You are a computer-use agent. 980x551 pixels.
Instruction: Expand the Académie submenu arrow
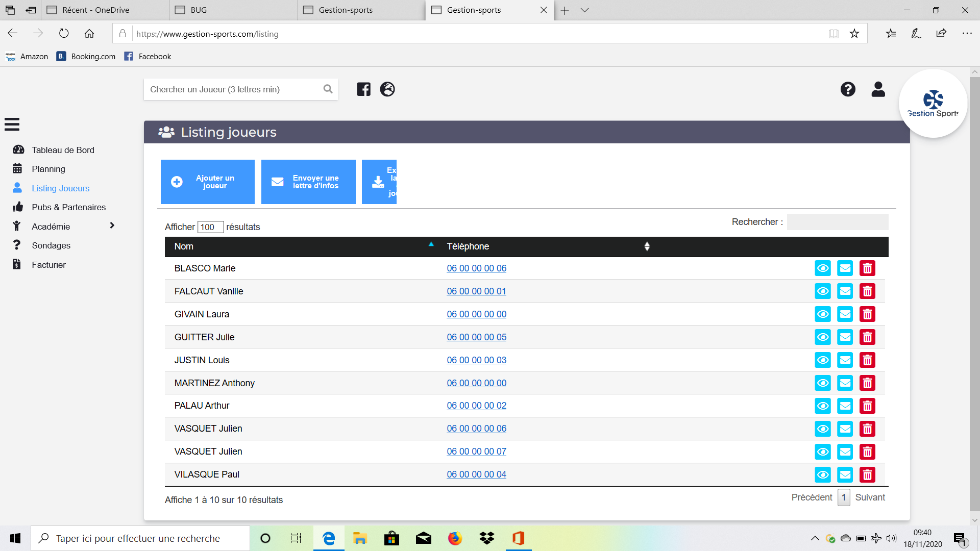pyautogui.click(x=112, y=226)
